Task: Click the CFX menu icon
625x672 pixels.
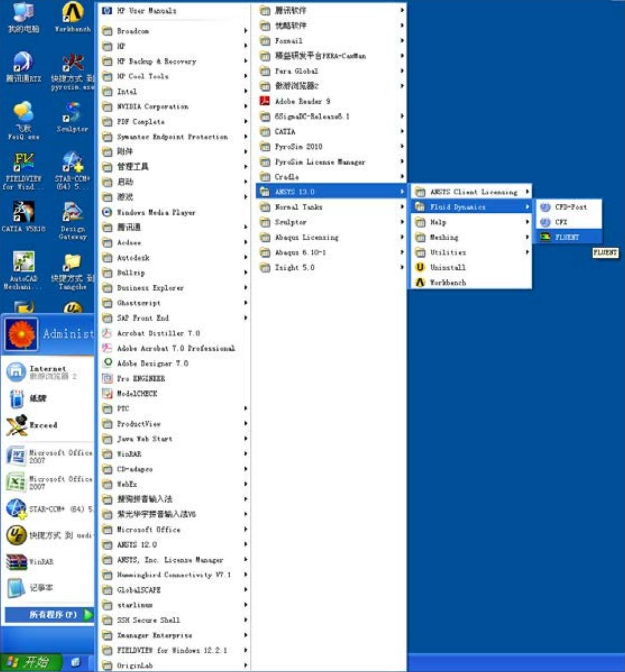Action: [x=545, y=222]
